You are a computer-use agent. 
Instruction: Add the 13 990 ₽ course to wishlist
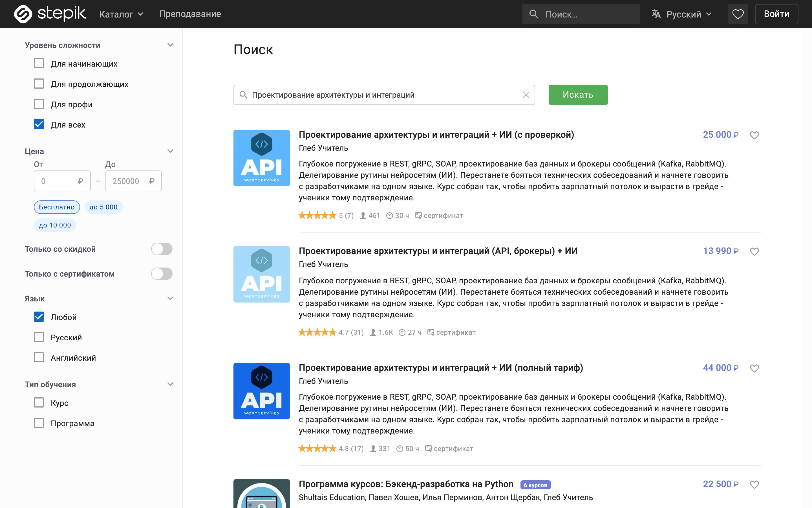[x=754, y=251]
